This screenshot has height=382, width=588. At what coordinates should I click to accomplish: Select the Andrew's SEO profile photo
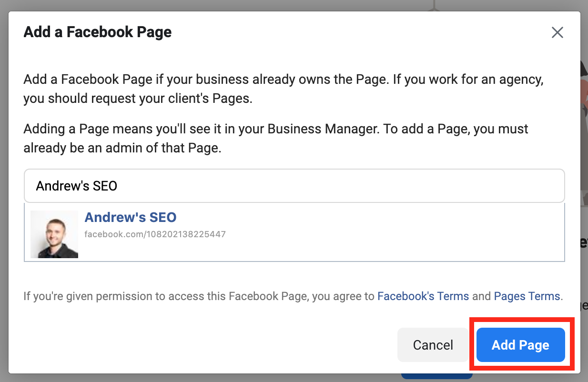(x=54, y=234)
